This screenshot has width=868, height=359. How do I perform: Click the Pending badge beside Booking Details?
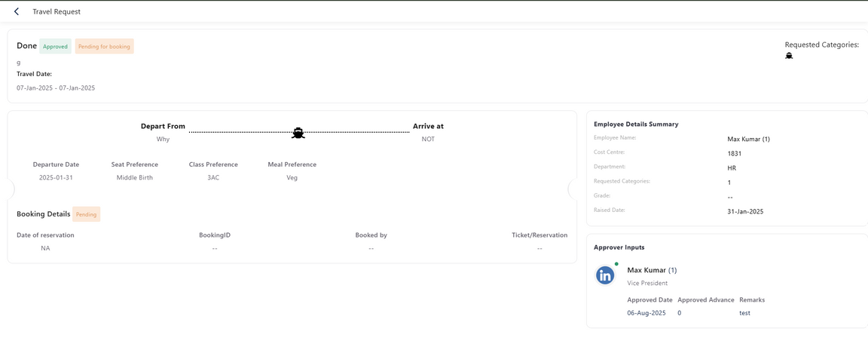point(86,214)
